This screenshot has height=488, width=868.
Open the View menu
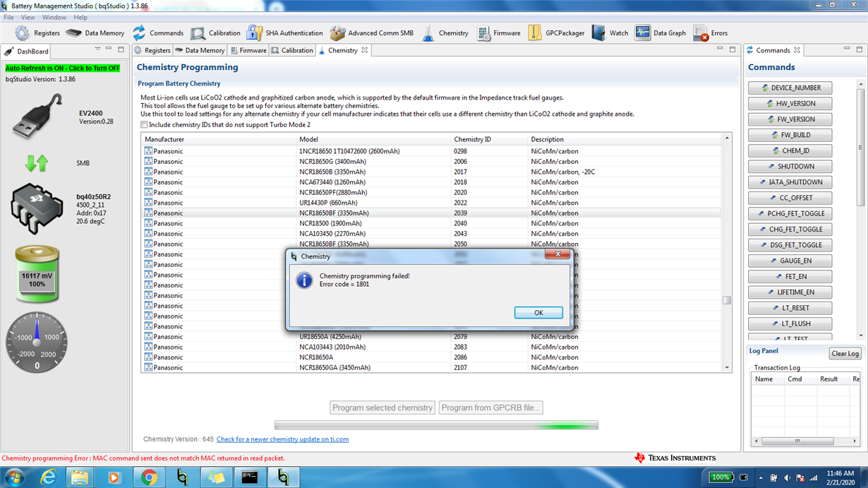[x=28, y=17]
